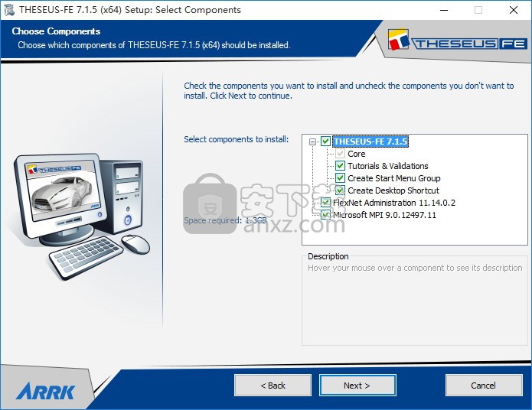Close the setup window
The width and height of the screenshot is (532, 410).
pyautogui.click(x=514, y=10)
